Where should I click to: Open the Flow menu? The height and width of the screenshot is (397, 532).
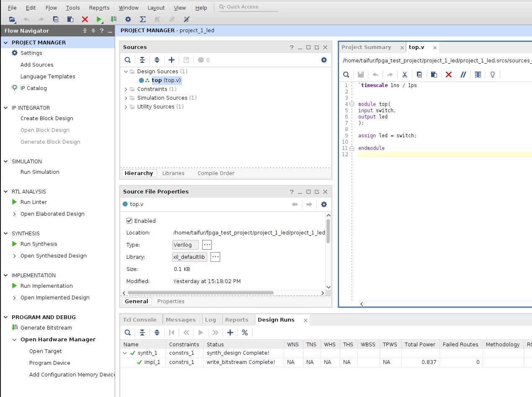51,8
